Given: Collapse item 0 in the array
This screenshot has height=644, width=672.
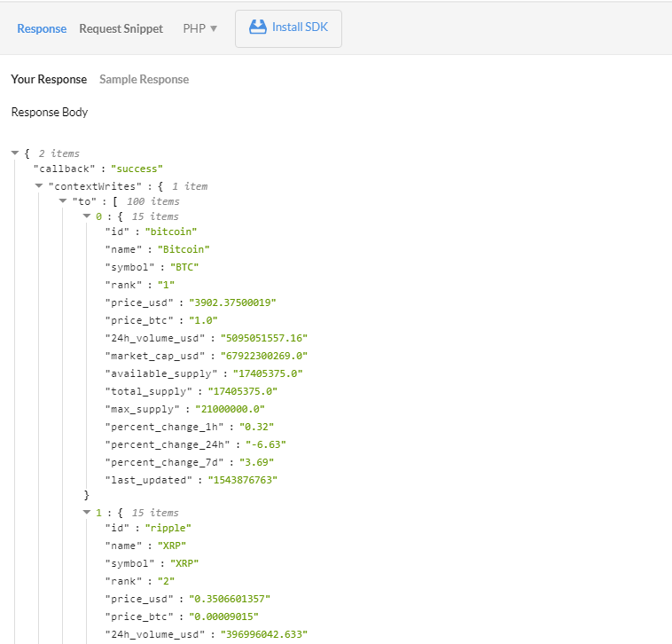Looking at the screenshot, I should click(87, 216).
